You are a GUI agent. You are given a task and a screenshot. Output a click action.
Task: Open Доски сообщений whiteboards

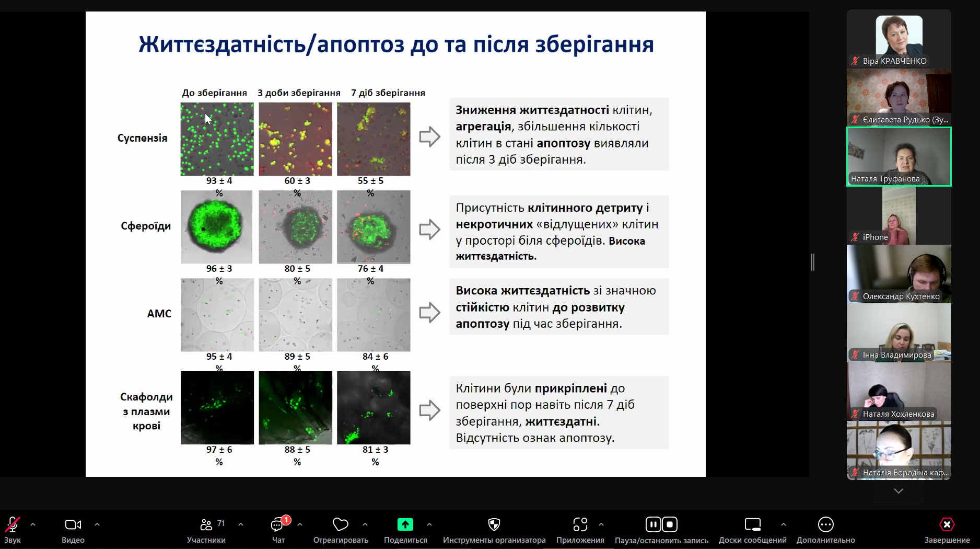pyautogui.click(x=752, y=524)
